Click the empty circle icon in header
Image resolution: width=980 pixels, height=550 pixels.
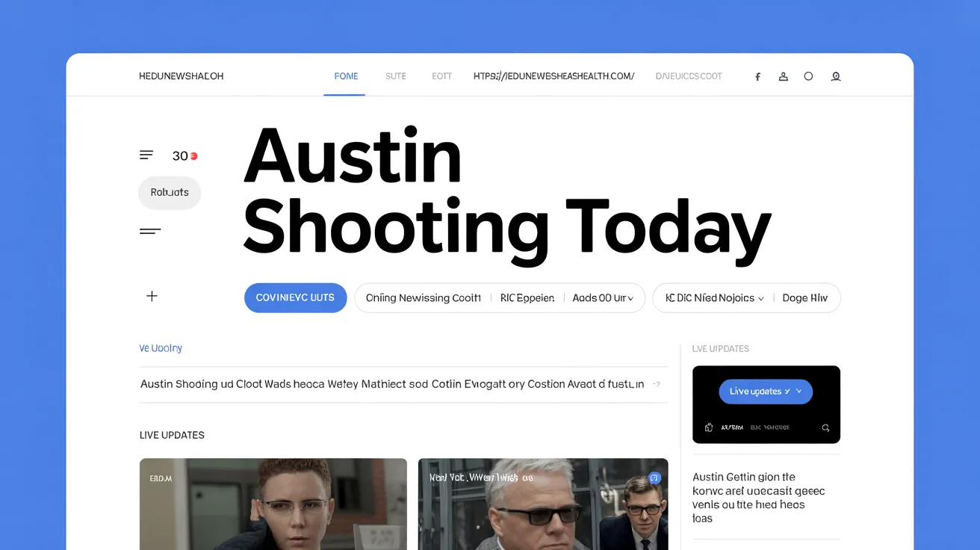(x=808, y=76)
